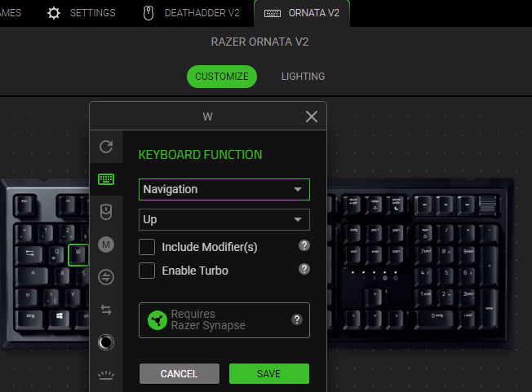Go to the Settings tab
This screenshot has width=532, height=392.
pyautogui.click(x=81, y=13)
